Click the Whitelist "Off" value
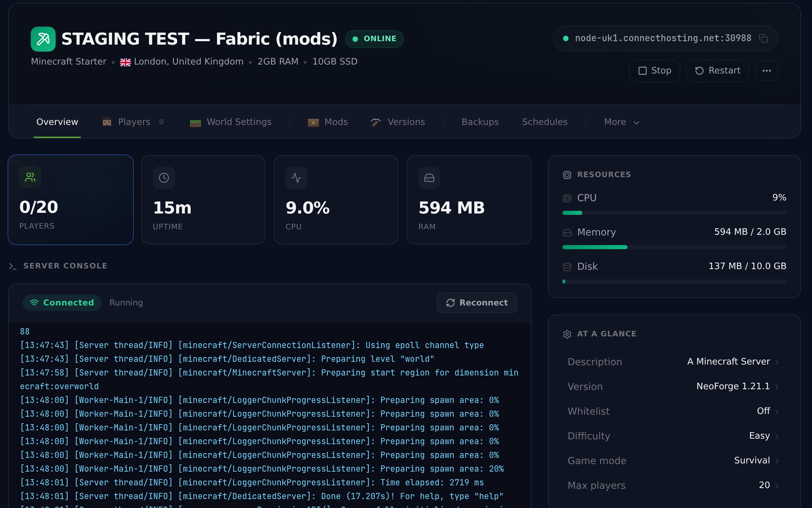812x508 pixels. tap(763, 411)
